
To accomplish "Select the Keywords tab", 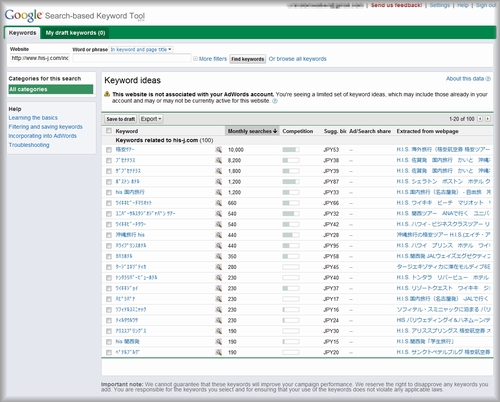I will 22,33.
